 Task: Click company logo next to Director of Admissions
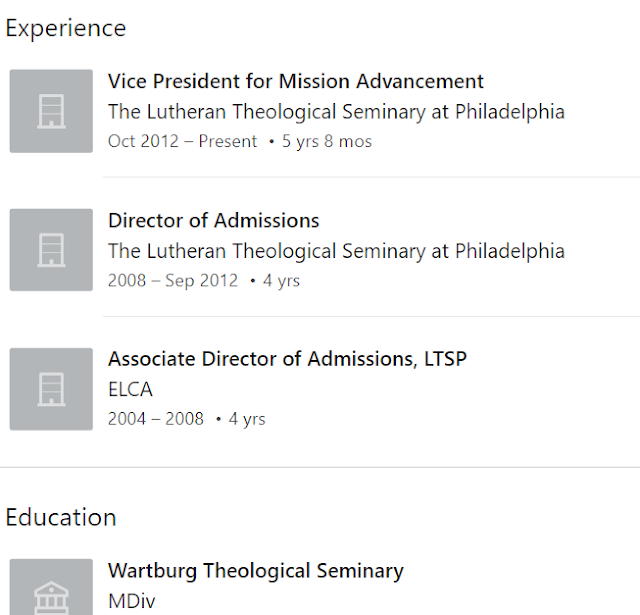click(51, 250)
